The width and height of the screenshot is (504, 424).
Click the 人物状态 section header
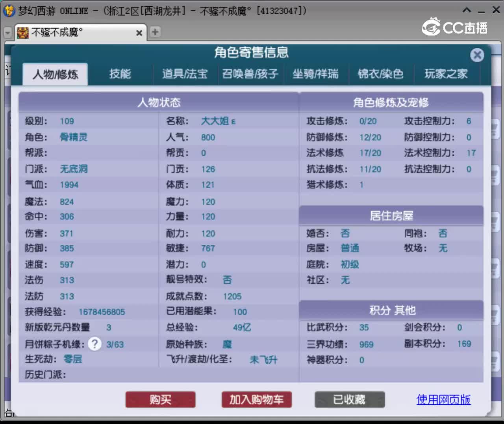159,102
